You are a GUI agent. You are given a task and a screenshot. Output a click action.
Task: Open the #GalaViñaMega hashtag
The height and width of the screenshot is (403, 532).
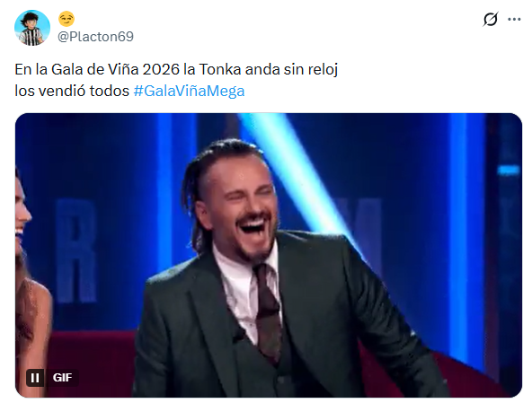coord(189,91)
